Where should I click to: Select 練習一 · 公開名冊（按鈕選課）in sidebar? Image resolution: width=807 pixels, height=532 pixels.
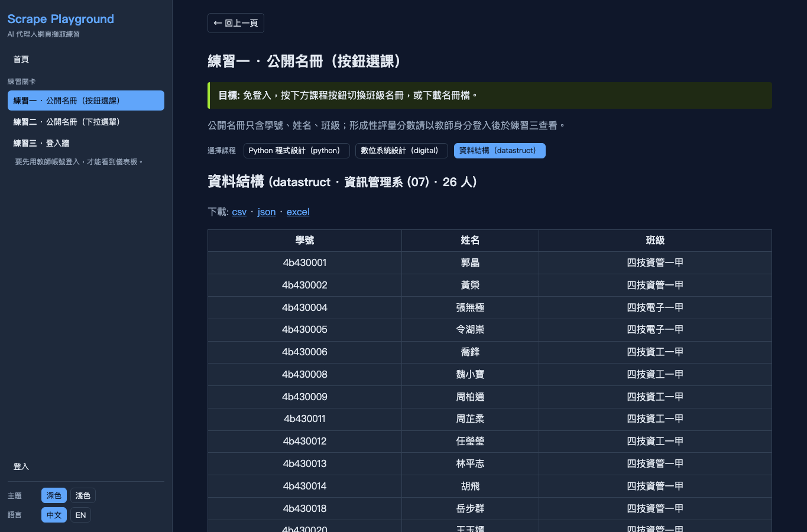(x=86, y=100)
